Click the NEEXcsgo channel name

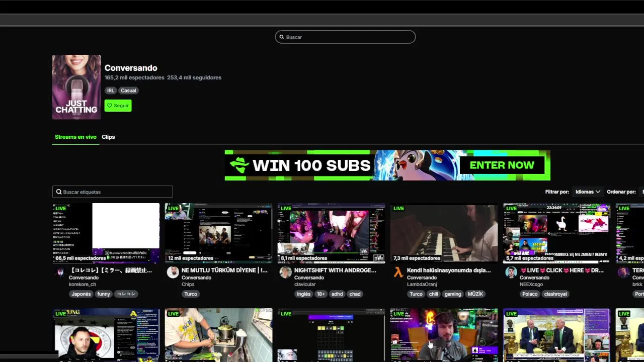tap(531, 284)
